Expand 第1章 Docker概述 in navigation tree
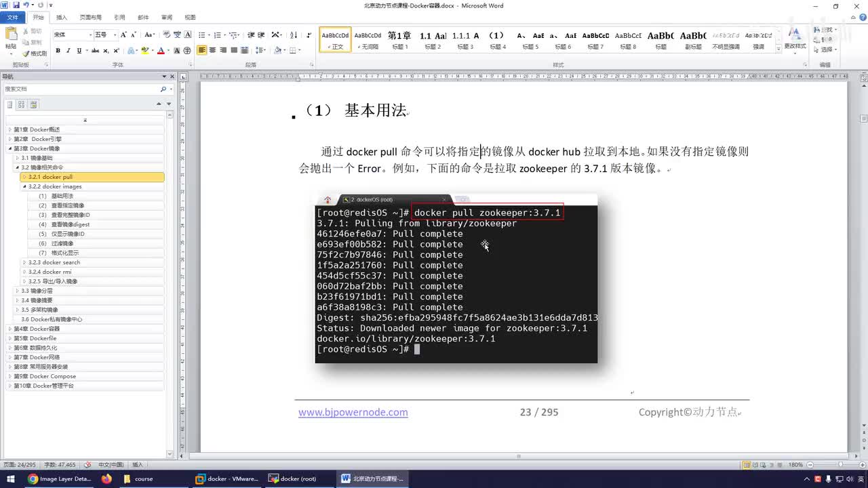 click(x=9, y=129)
